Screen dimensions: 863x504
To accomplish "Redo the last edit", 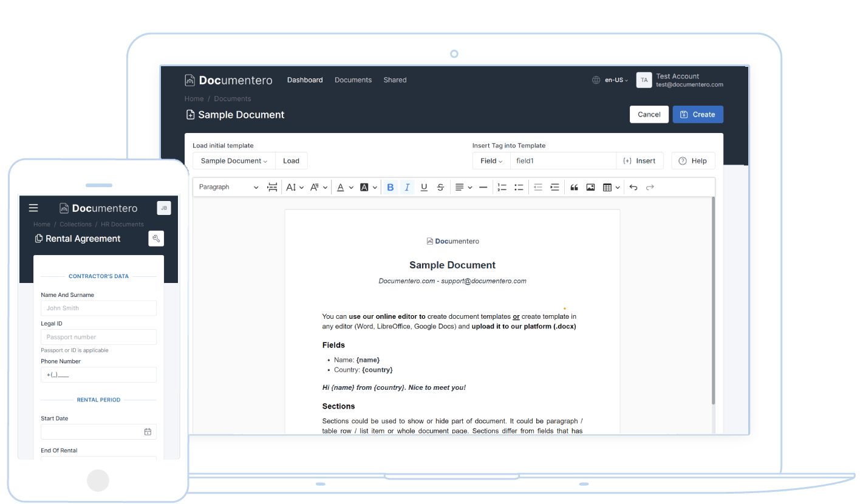I will (650, 187).
